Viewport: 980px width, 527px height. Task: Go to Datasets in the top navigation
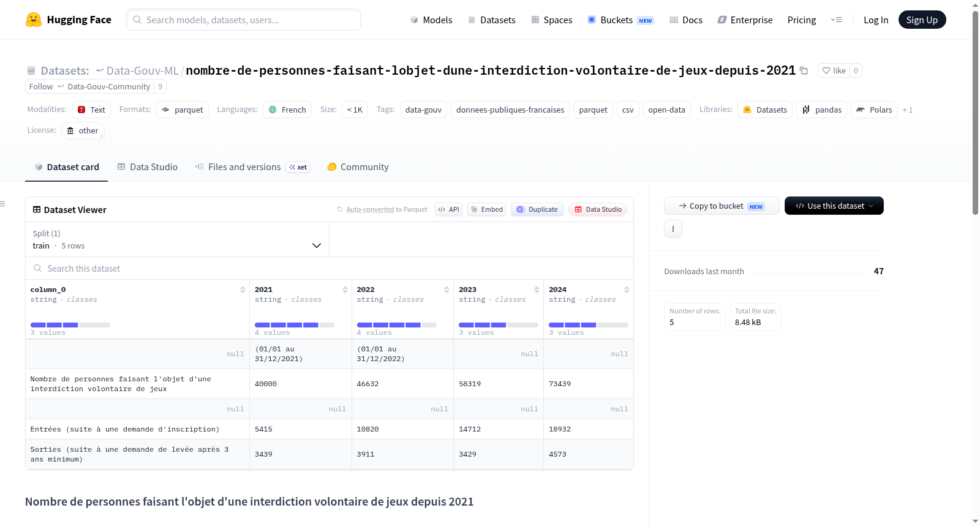coord(491,20)
